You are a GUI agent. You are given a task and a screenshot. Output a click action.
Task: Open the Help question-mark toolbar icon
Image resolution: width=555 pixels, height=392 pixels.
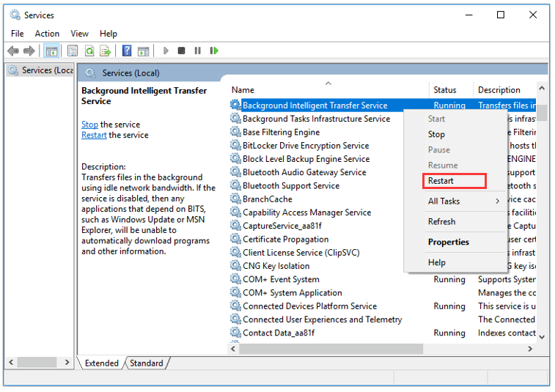click(127, 51)
